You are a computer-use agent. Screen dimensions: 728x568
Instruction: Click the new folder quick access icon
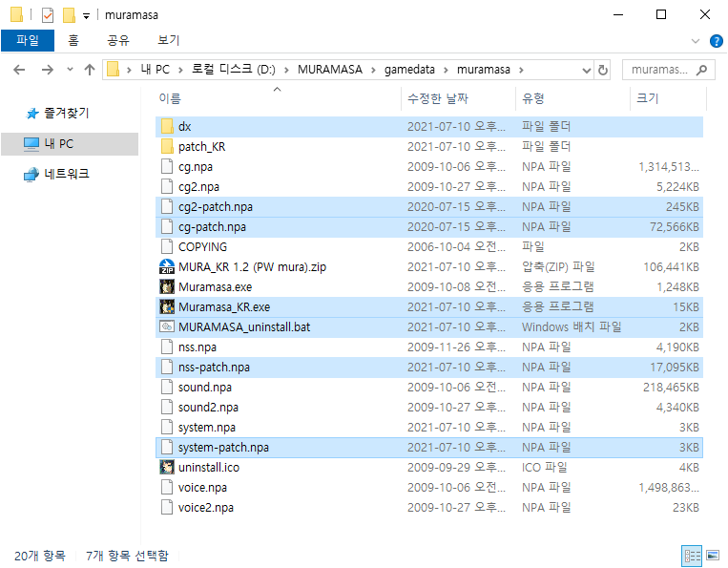[69, 15]
